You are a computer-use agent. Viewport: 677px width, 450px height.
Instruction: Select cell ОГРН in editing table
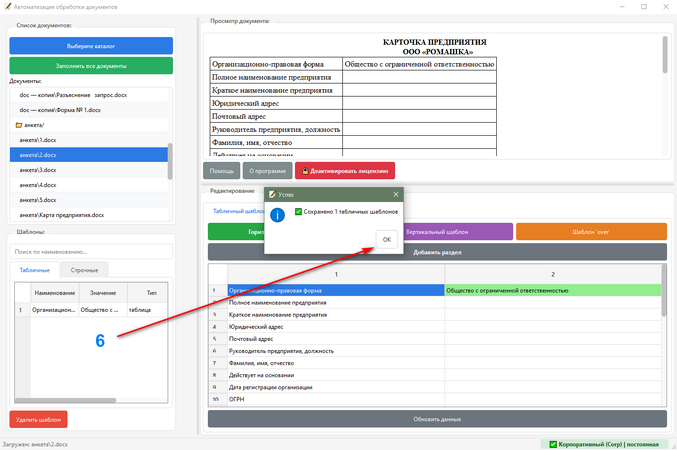(x=336, y=399)
